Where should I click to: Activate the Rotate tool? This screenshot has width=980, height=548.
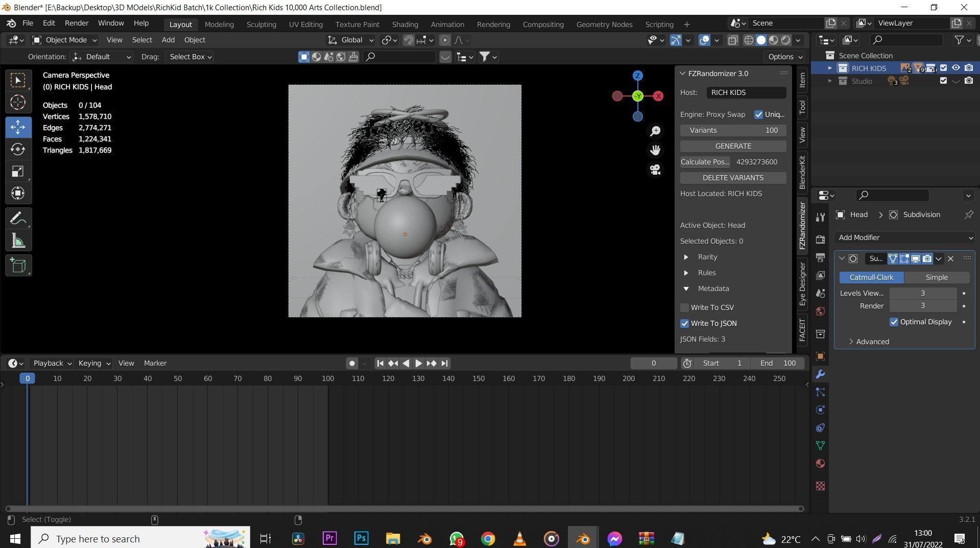pos(18,149)
